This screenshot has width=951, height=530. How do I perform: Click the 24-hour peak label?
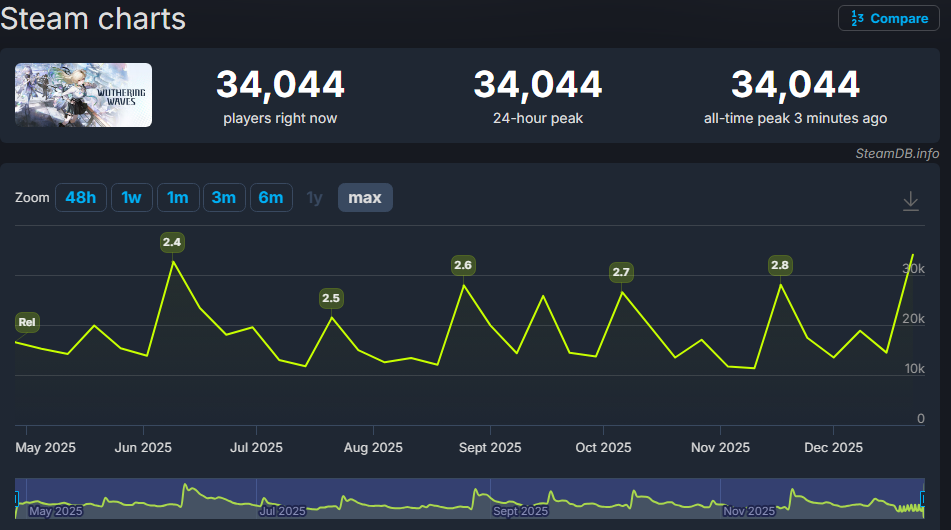coord(538,118)
